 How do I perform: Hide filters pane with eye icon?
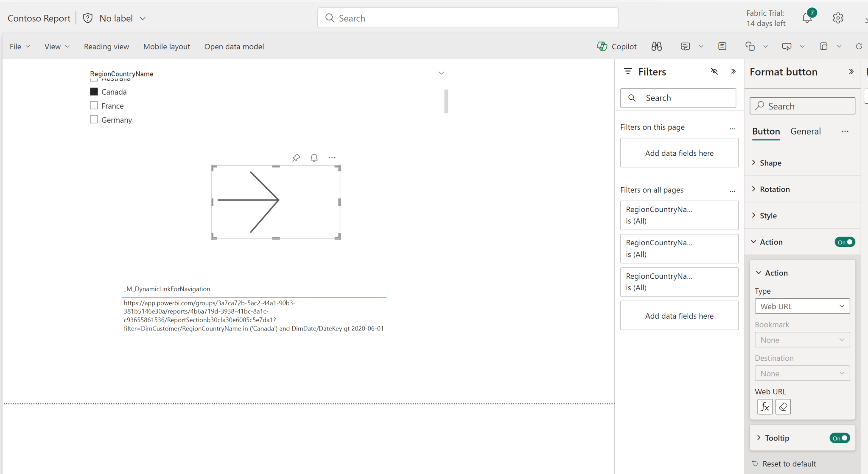714,71
